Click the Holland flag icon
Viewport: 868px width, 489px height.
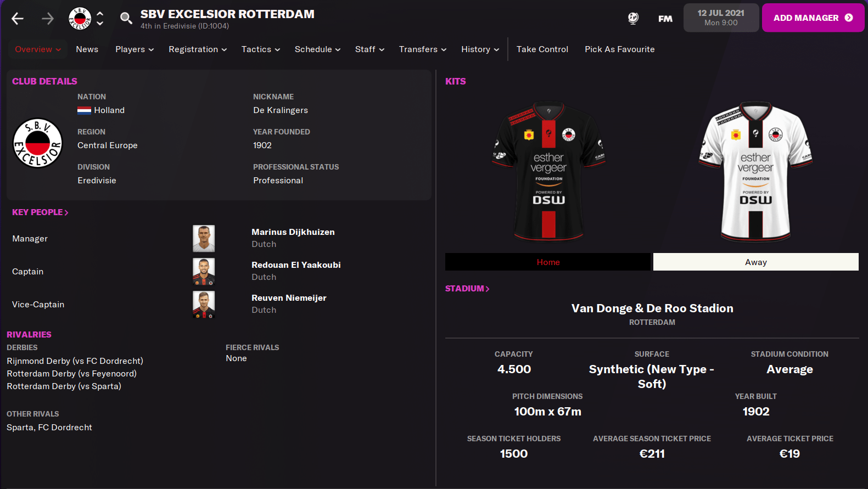84,110
